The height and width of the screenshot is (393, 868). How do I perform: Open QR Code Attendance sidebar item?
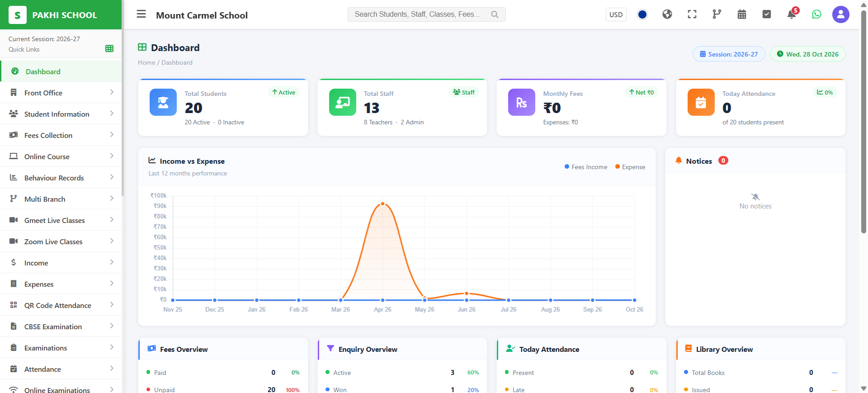pyautogui.click(x=61, y=305)
